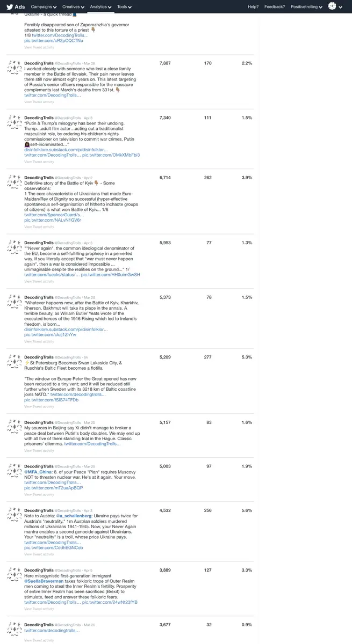Open the Campaigns dropdown menu
This screenshot has height=644, width=352.
coord(44,7)
